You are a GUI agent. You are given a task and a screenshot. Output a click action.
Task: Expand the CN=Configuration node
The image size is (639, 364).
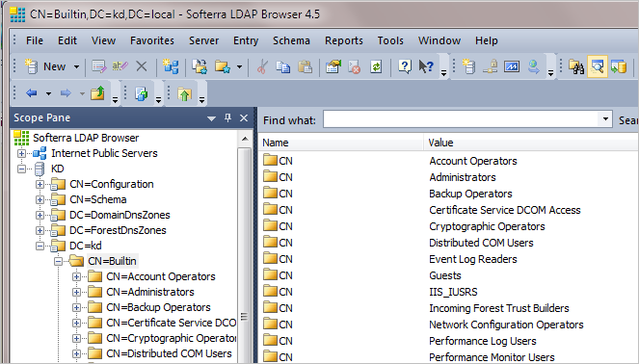40,184
